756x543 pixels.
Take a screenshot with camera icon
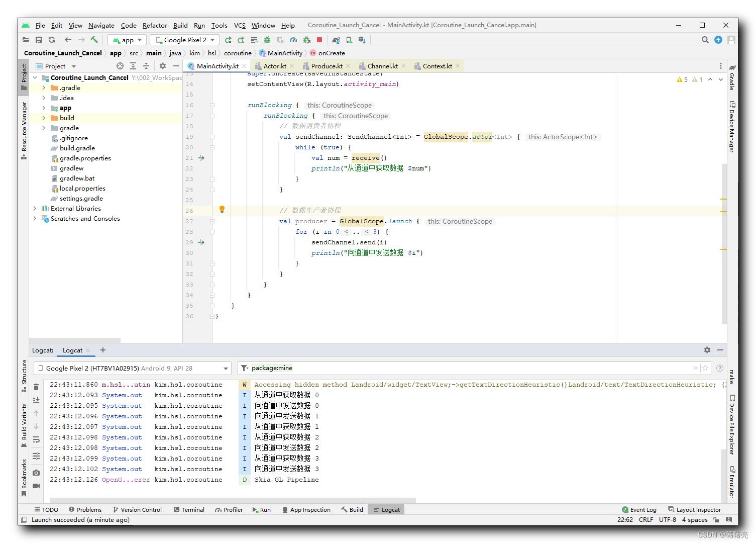[x=36, y=473]
